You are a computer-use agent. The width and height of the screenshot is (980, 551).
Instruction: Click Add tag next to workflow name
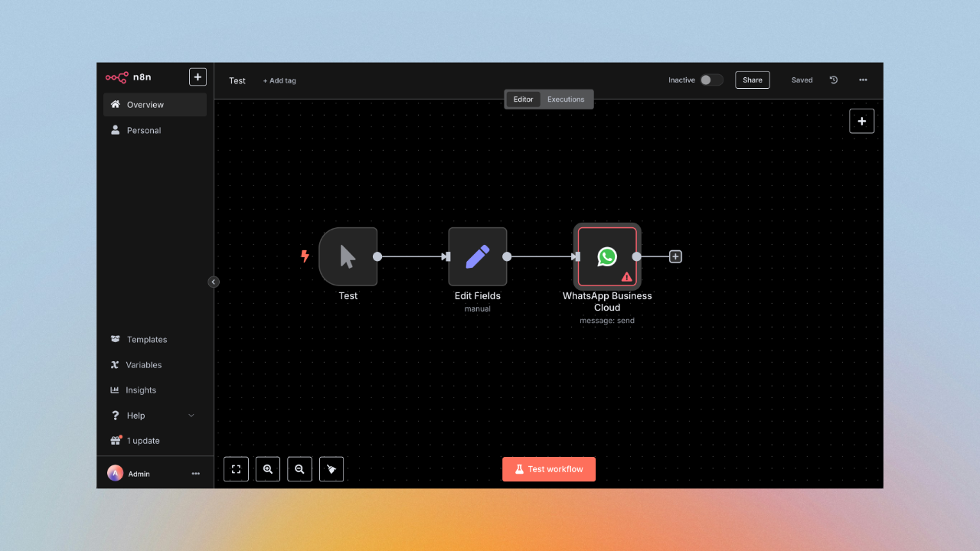point(279,81)
